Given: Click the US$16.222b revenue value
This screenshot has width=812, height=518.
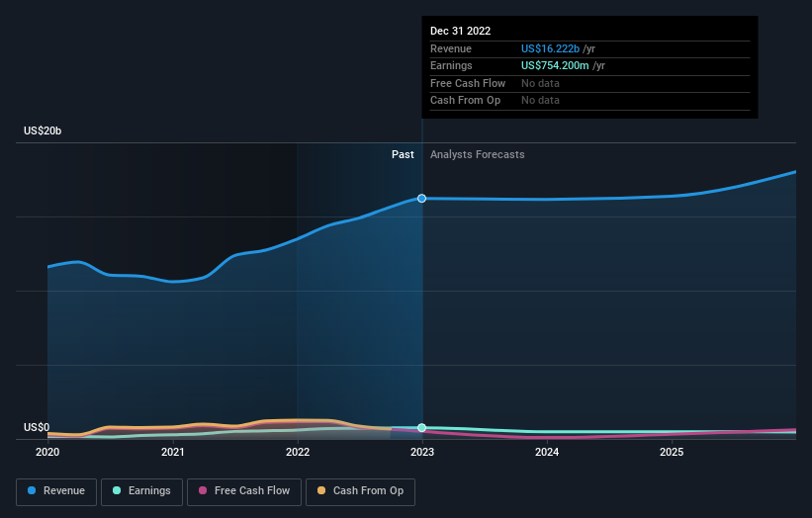Looking at the screenshot, I should click(x=550, y=48).
